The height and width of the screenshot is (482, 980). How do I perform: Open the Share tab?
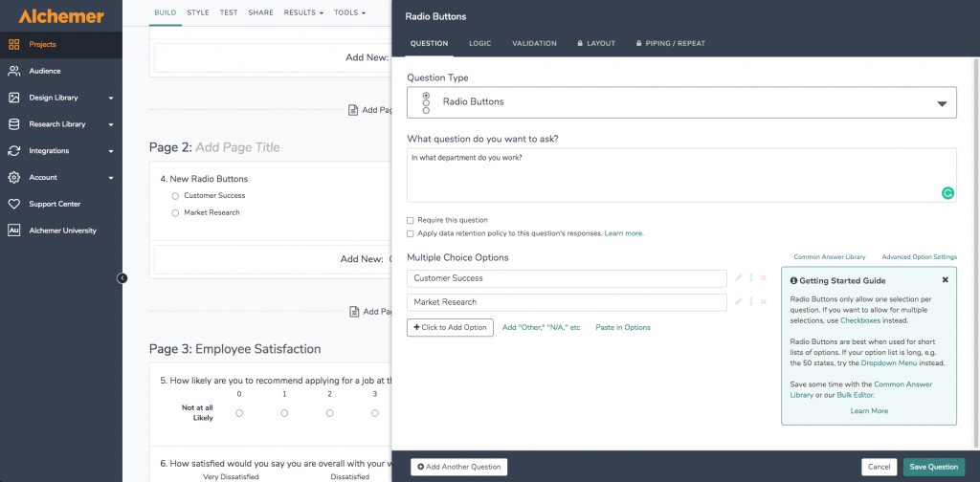point(260,12)
